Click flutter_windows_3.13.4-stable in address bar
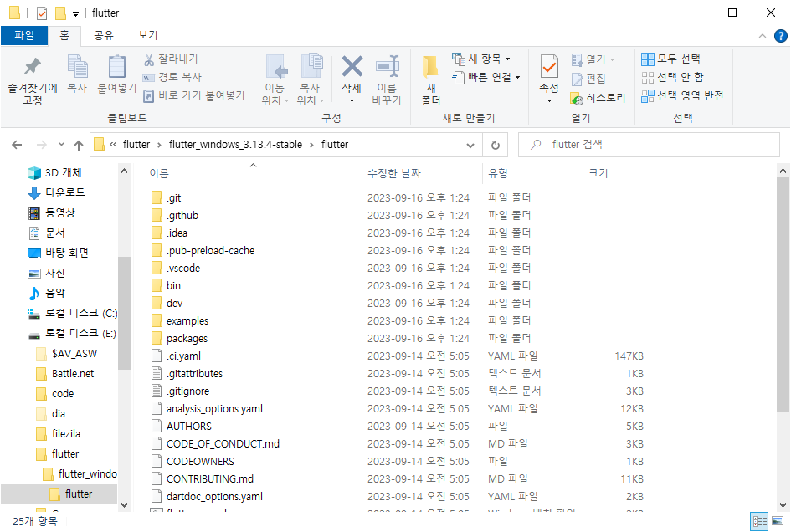Image resolution: width=791 pixels, height=532 pixels. click(x=235, y=145)
